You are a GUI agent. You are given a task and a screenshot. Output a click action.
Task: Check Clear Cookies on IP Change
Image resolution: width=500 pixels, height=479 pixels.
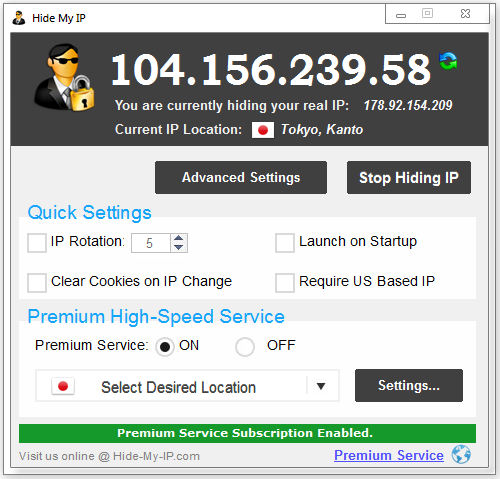coord(37,283)
